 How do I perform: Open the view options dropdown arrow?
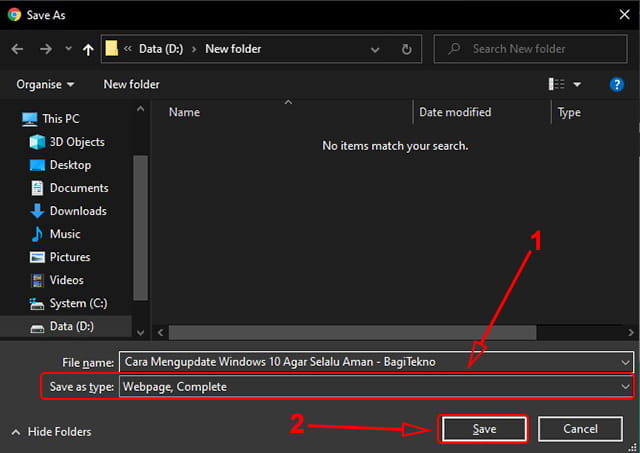click(577, 84)
